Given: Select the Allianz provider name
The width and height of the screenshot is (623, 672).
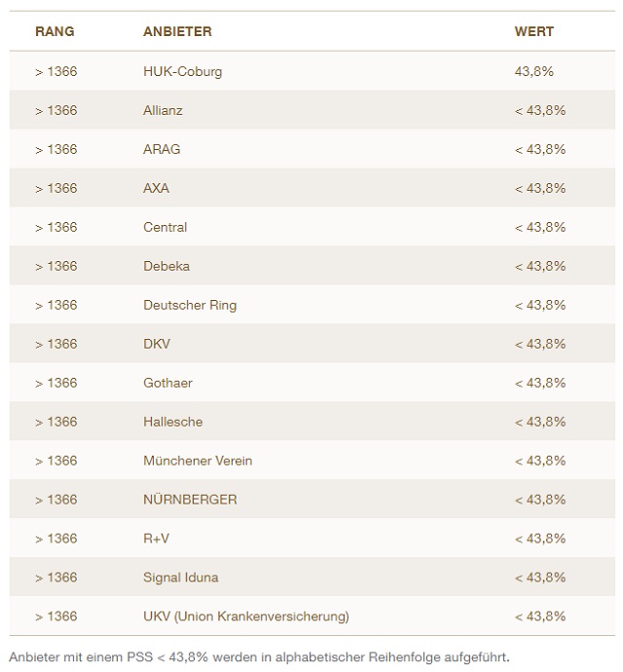Looking at the screenshot, I should coord(163,110).
